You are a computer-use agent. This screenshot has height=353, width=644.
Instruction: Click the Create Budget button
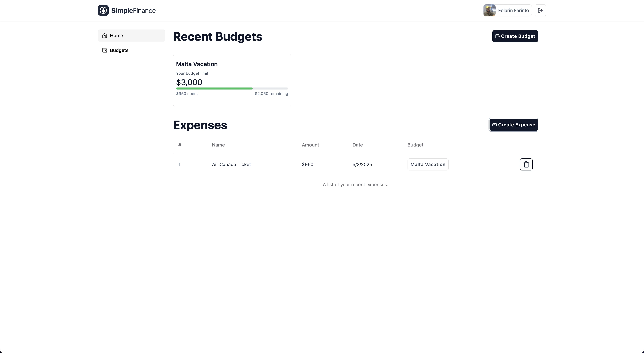pyautogui.click(x=515, y=36)
